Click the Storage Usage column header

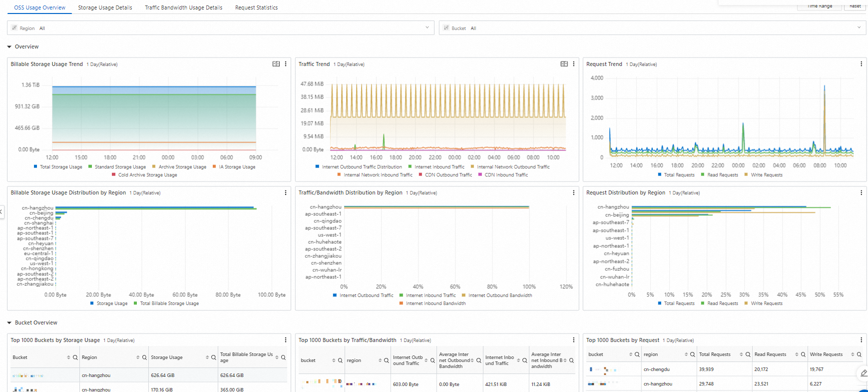click(x=167, y=357)
